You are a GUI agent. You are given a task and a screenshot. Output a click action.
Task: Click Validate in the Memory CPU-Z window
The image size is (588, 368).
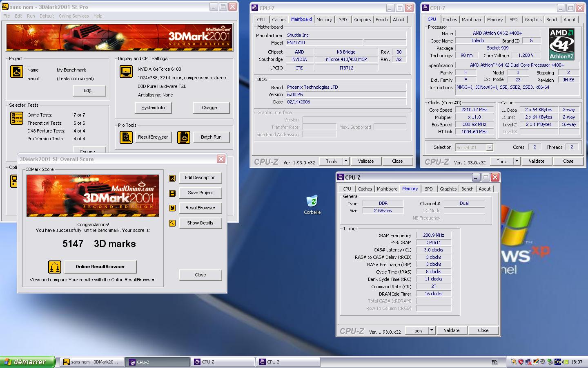pos(452,330)
